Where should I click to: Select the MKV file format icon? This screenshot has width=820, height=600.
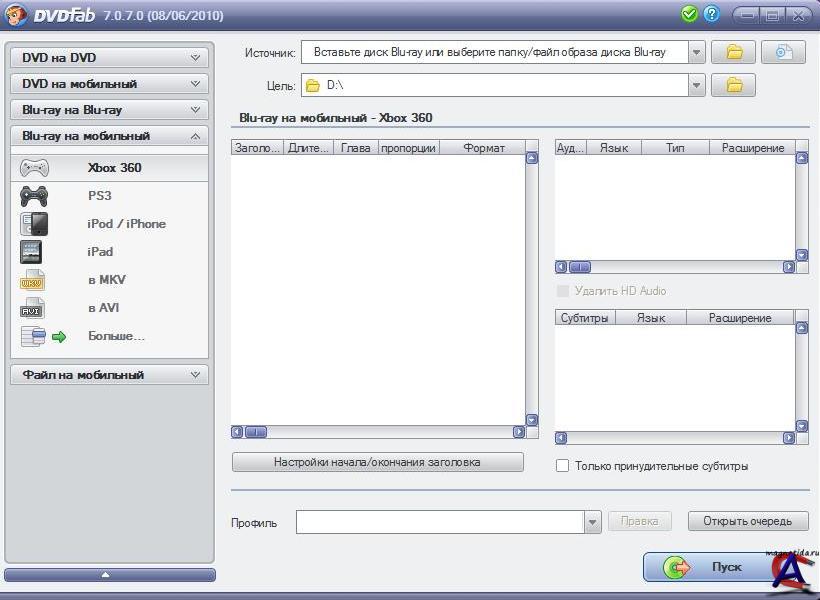pyautogui.click(x=32, y=280)
